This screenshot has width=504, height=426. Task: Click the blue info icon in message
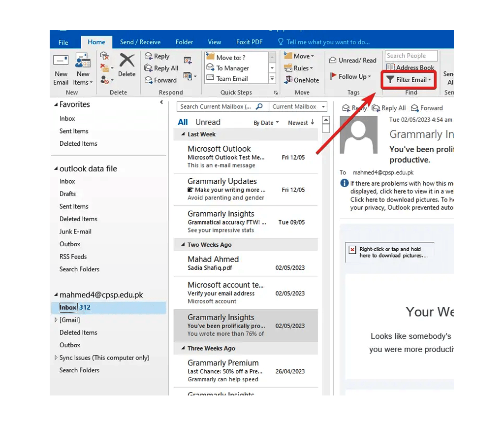pos(344,183)
